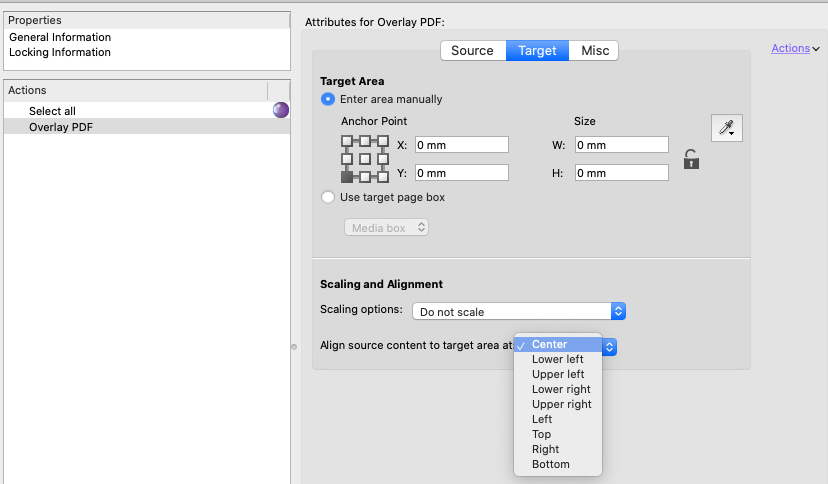
Task: Click the purple sphere icon beside Select all
Action: [x=281, y=110]
